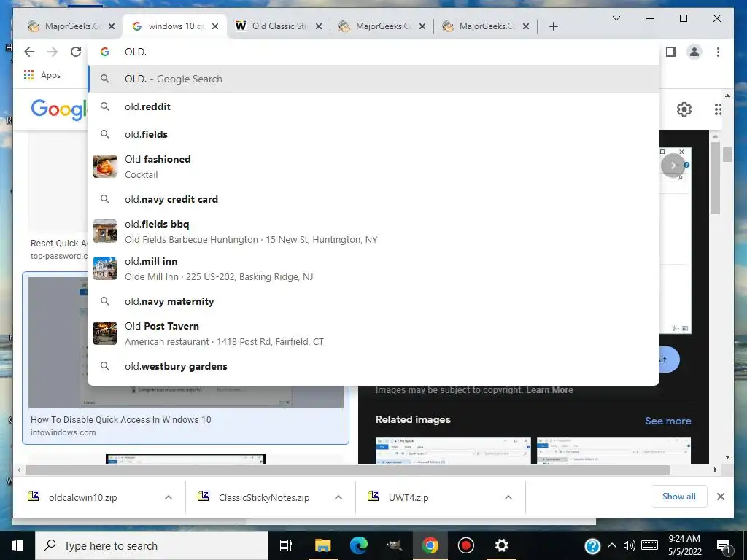Open the red record app taskbar icon

[465, 545]
